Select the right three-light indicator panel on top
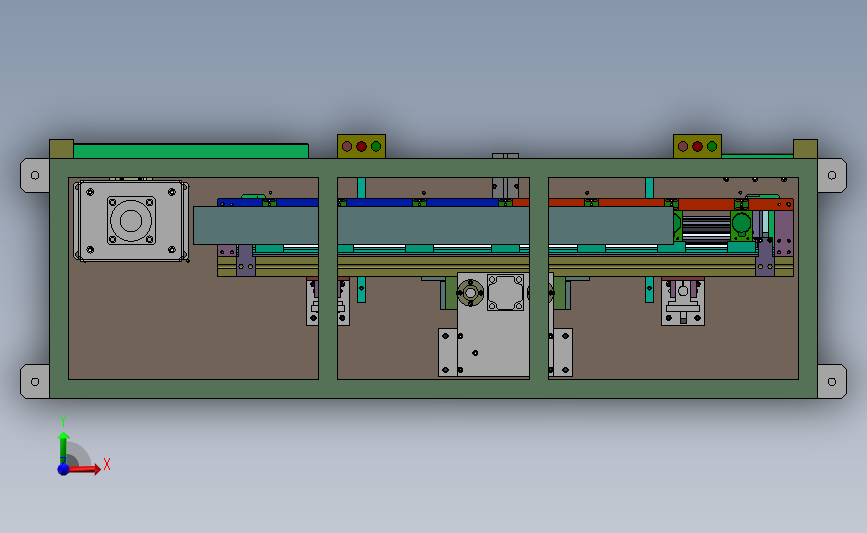 pos(697,147)
